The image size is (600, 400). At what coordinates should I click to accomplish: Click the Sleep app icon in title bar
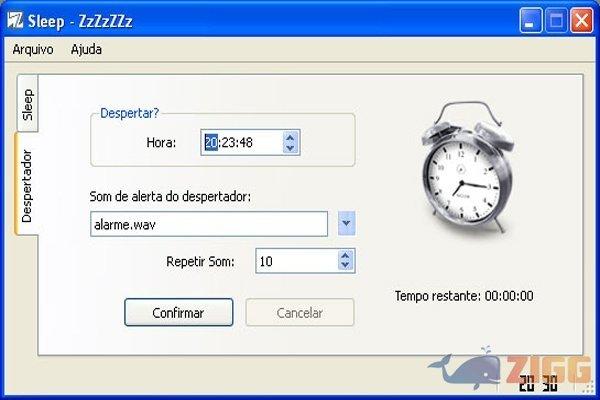tap(15, 20)
